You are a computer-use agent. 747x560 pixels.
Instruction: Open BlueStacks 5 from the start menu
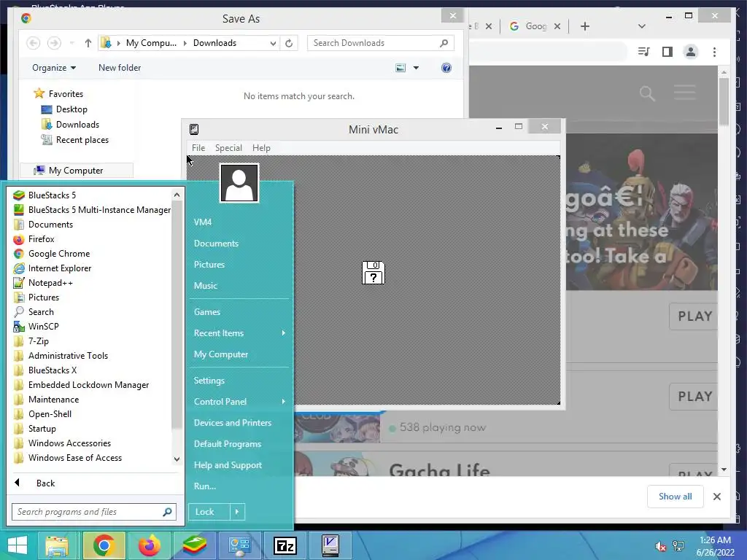(x=52, y=195)
